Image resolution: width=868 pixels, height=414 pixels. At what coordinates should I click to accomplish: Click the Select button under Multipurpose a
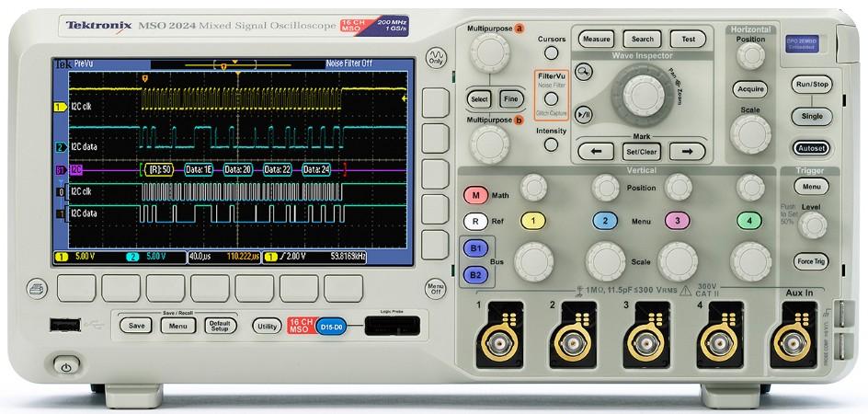(x=478, y=99)
